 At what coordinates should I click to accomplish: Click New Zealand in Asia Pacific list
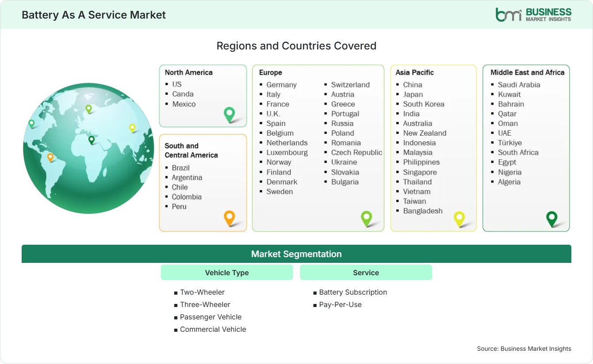coord(425,133)
